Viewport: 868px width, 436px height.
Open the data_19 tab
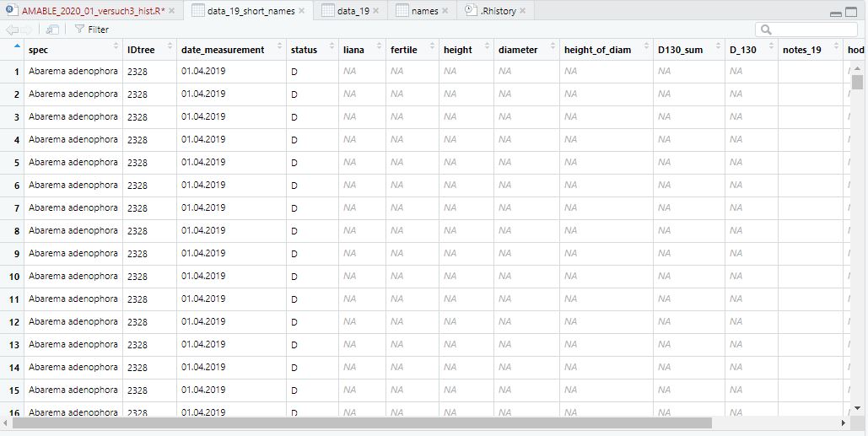point(353,11)
